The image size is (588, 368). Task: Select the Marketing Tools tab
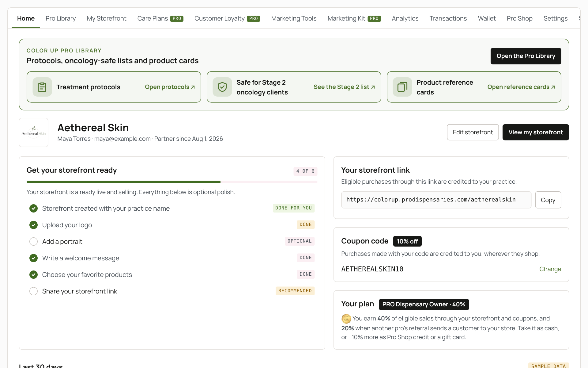click(294, 18)
